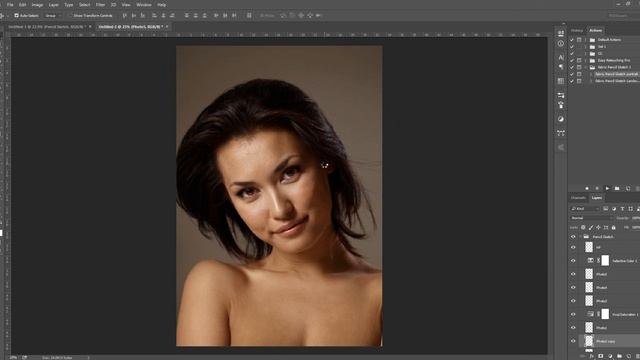Expand the Pencil Sketch portrait action

point(591,74)
